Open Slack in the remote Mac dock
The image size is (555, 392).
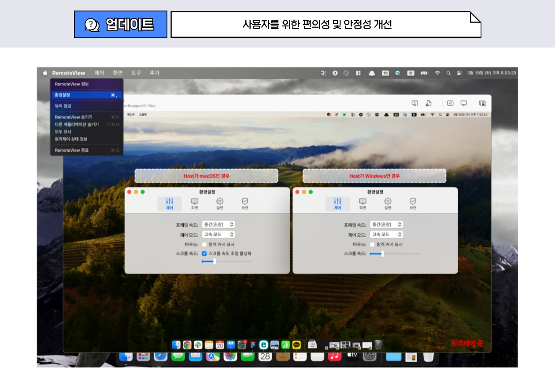(x=198, y=345)
